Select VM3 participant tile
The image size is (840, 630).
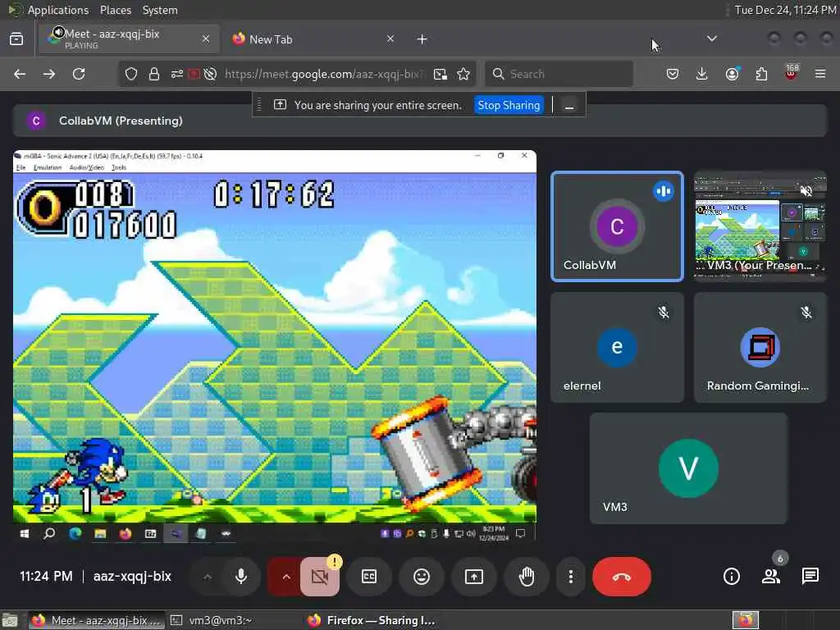(688, 468)
